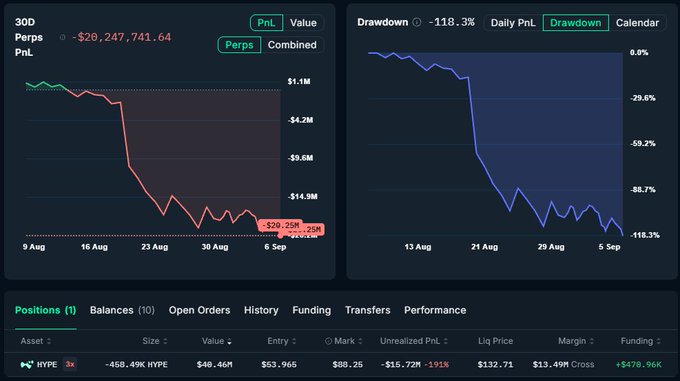Sort positions by Size
This screenshot has height=381, width=680.
[x=155, y=341]
